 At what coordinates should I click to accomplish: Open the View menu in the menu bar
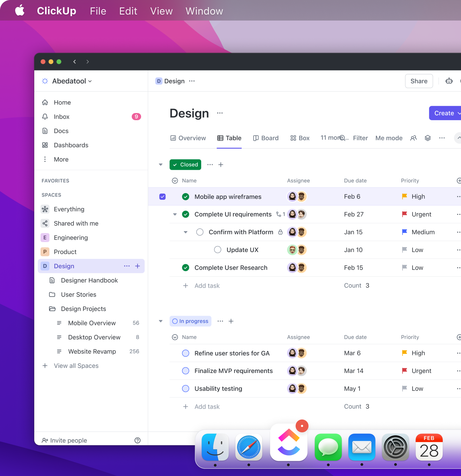(161, 11)
